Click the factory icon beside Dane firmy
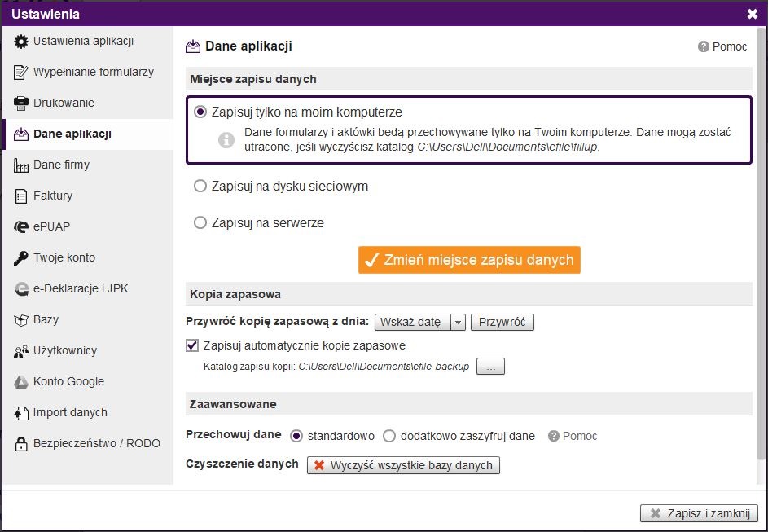The height and width of the screenshot is (532, 768). coord(21,165)
